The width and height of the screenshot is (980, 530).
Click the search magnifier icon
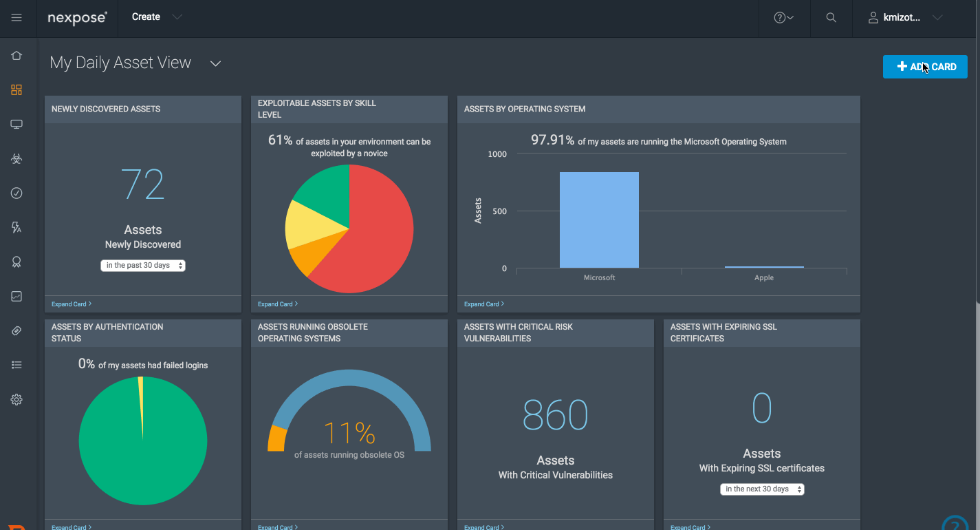831,18
